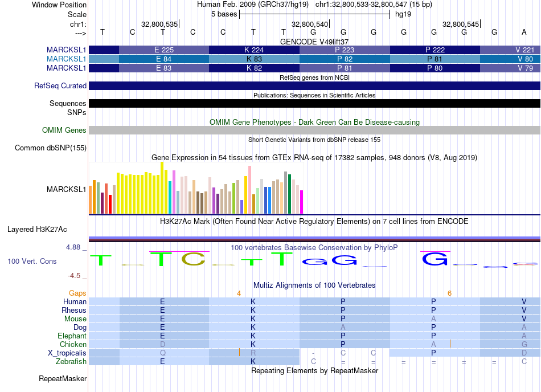The height and width of the screenshot is (392, 541).
Task: Click the first dark blue MARCKSL1 gene label
Action: point(66,50)
